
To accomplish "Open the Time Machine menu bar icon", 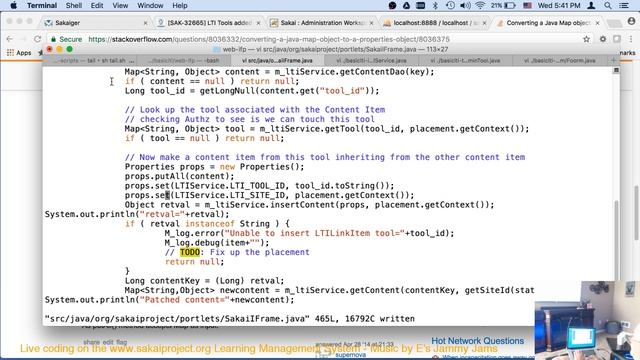I will (x=450, y=5).
